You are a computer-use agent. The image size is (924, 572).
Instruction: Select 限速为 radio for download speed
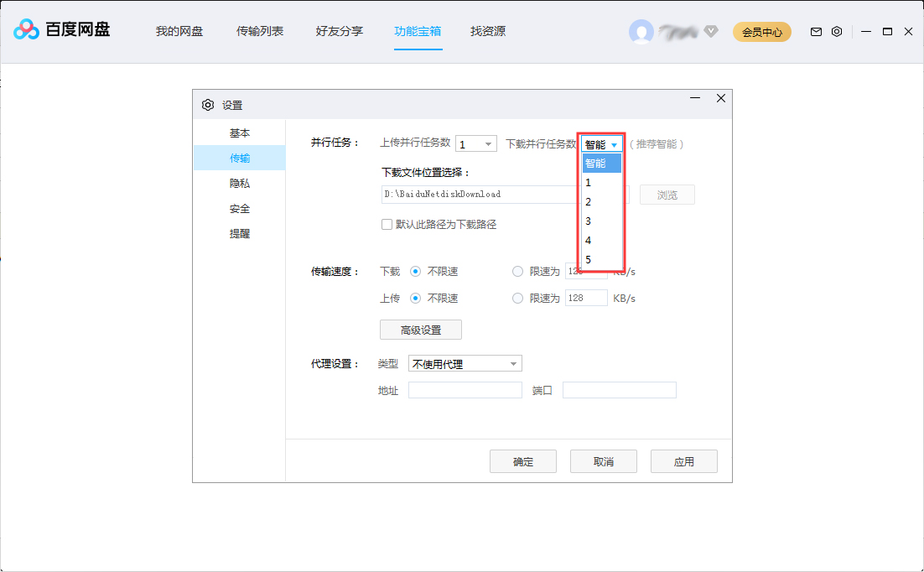click(517, 271)
